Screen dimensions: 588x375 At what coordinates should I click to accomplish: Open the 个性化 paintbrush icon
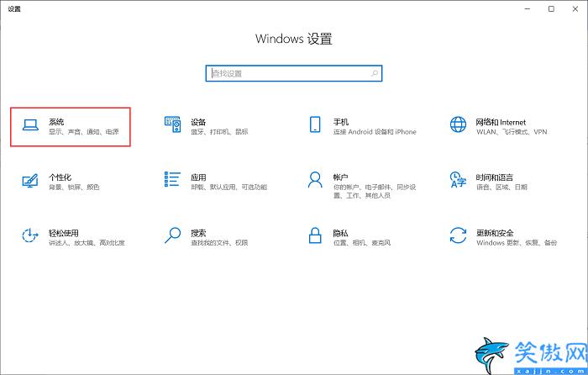(x=30, y=181)
